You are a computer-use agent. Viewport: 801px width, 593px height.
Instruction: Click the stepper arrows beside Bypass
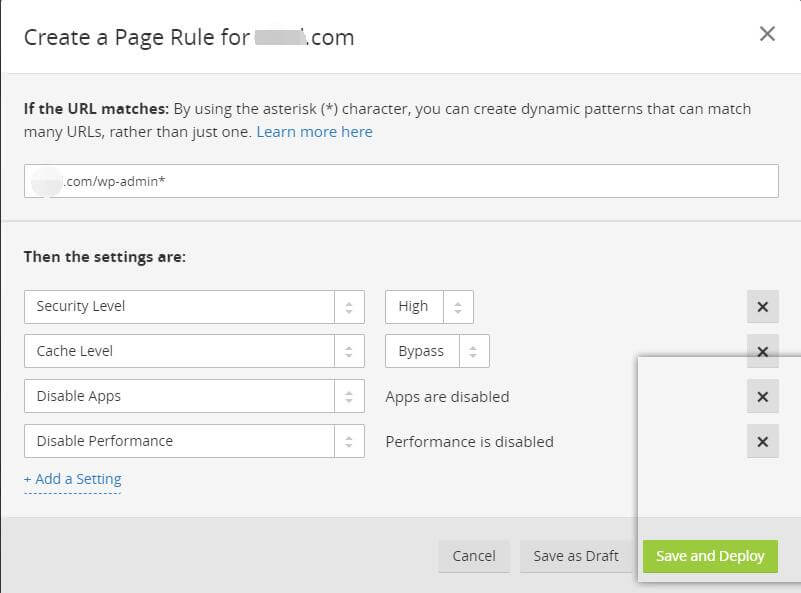(474, 351)
